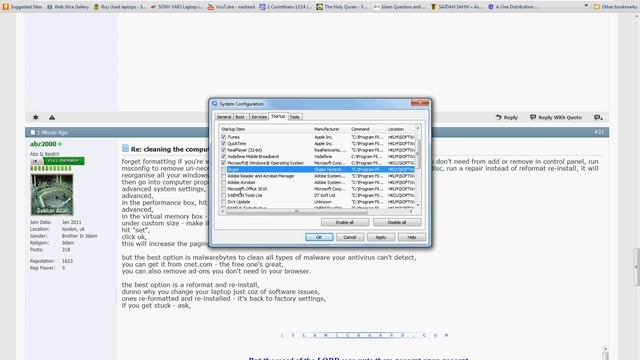Click Reply With Quote
This screenshot has width=640, height=360.
point(556,117)
